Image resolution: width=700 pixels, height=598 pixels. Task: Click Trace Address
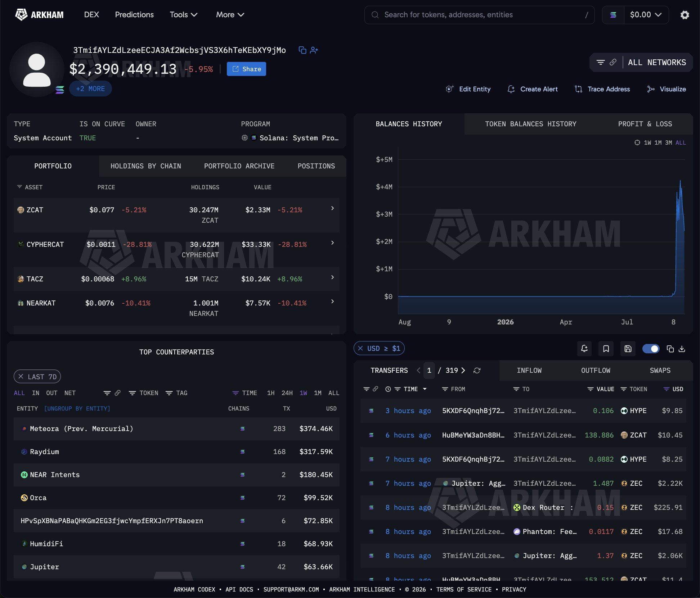click(x=602, y=89)
